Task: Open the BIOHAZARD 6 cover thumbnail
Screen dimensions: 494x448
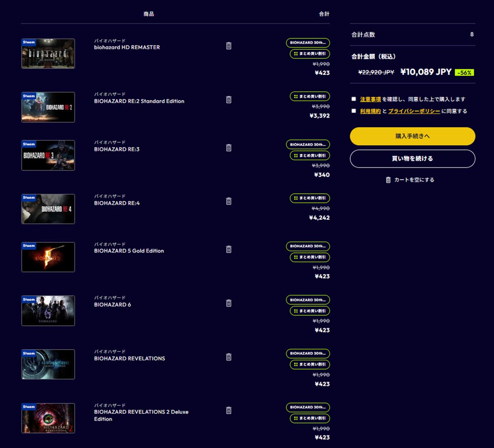Action: (48, 311)
